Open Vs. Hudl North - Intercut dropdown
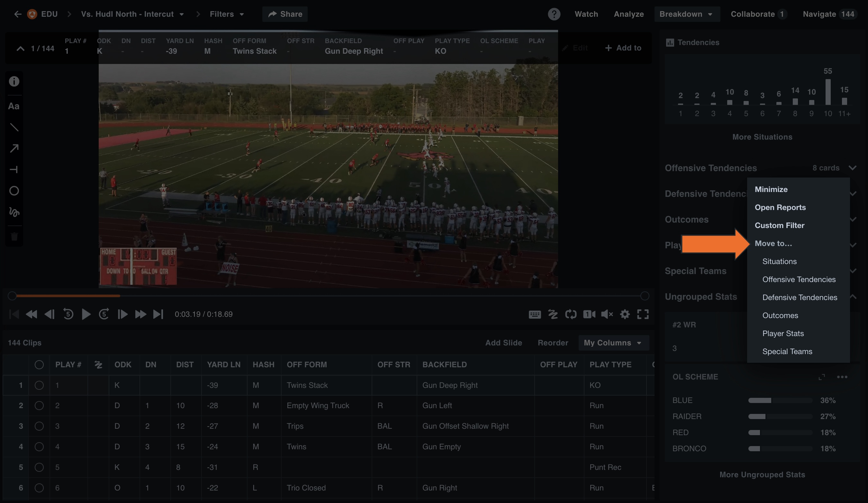The image size is (868, 503). 132,14
